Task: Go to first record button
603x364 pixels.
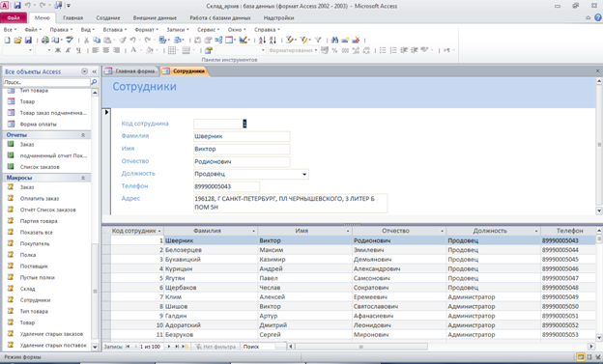Action: point(128,347)
